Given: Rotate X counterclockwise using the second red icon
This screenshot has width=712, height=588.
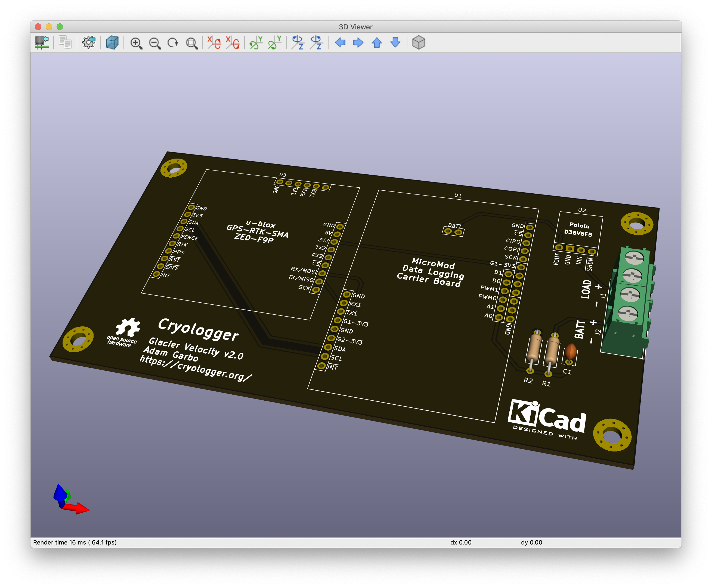Looking at the screenshot, I should click(233, 43).
